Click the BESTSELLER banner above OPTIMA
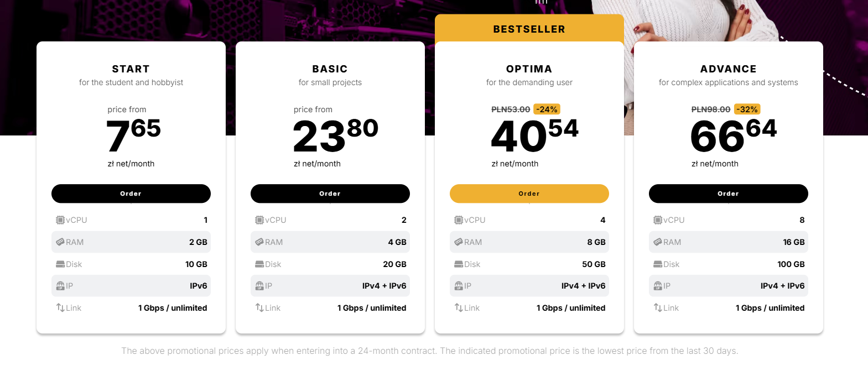 coord(529,29)
